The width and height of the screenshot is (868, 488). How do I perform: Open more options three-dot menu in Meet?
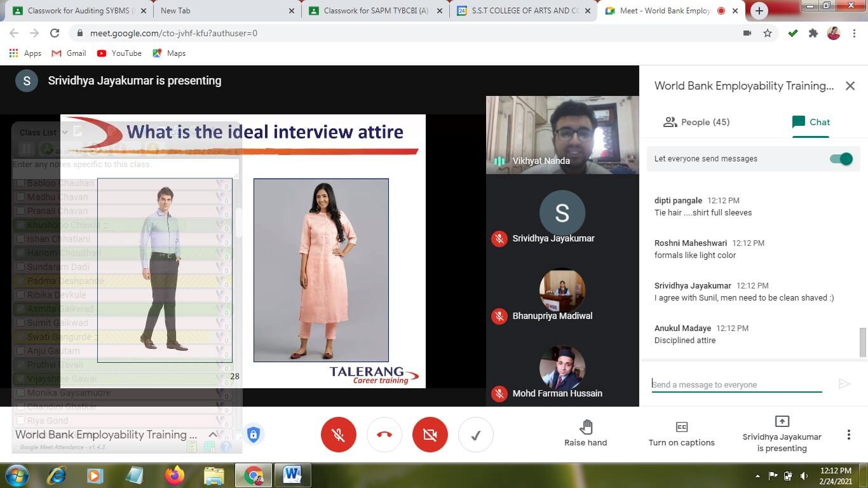click(848, 435)
